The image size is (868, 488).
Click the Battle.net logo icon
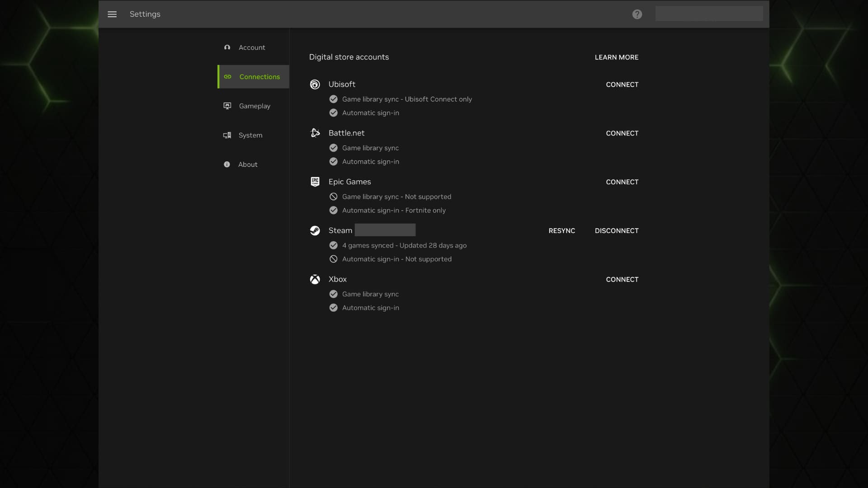[x=315, y=133]
